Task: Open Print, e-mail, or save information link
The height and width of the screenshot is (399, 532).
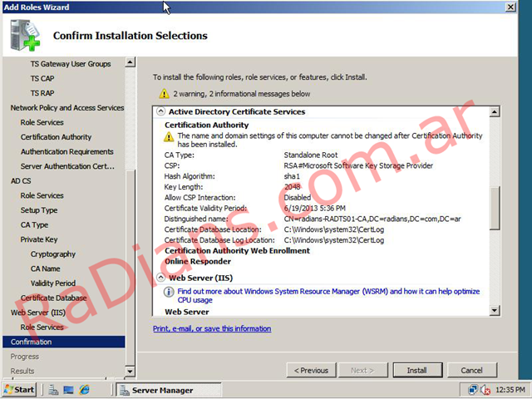Action: coord(212,329)
